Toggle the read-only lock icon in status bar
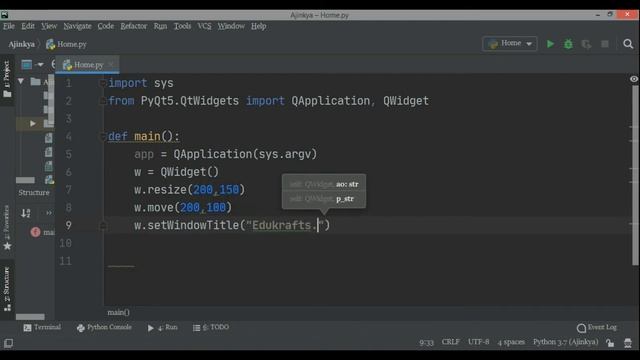The height and width of the screenshot is (360, 640). 610,343
